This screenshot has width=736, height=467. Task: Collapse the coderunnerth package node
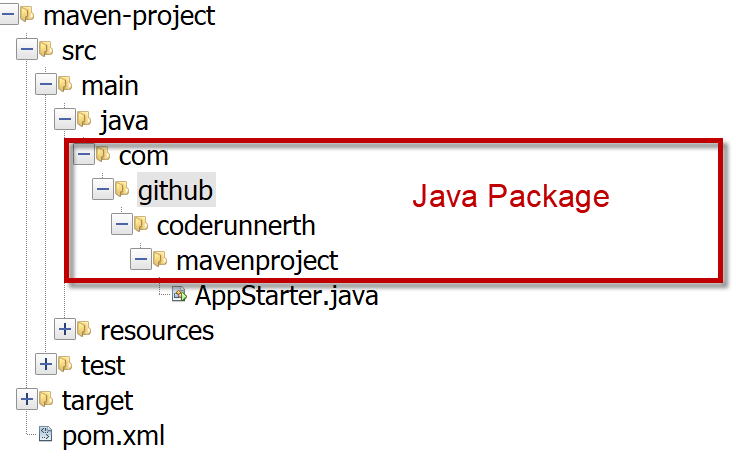click(x=122, y=224)
